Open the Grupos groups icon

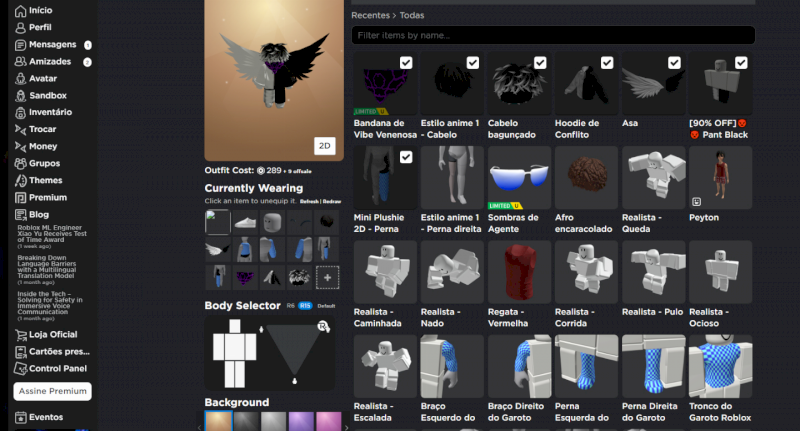(x=20, y=163)
